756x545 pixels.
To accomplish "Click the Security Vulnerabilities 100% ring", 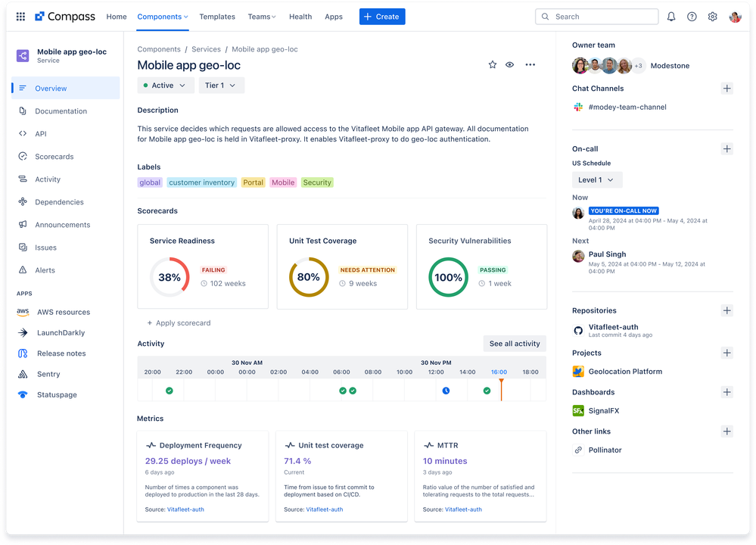I will pyautogui.click(x=449, y=277).
